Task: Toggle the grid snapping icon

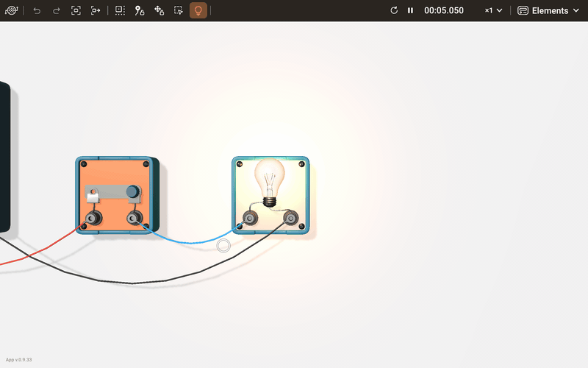Action: (120, 10)
